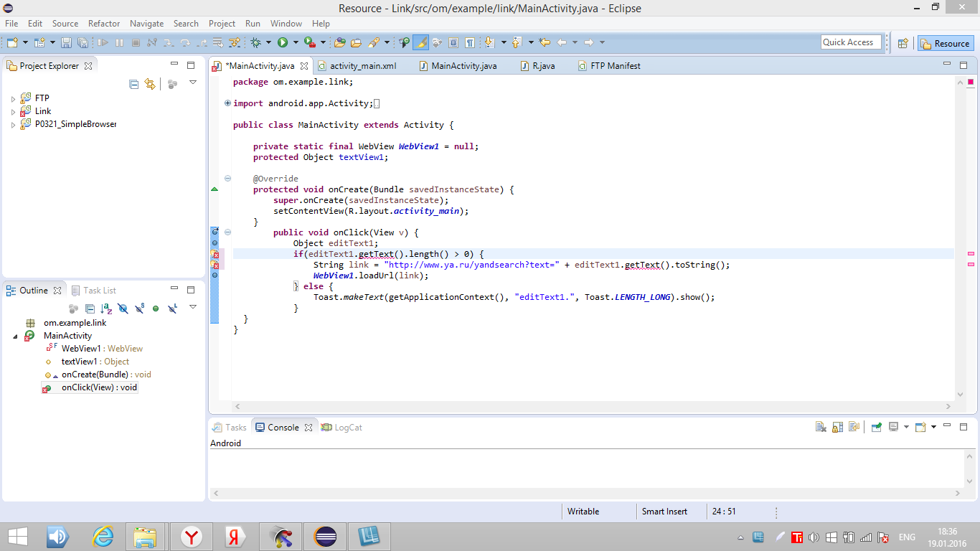Screen dimensions: 980x551
Task: Launch the Debug bug icon
Action: [x=255, y=43]
